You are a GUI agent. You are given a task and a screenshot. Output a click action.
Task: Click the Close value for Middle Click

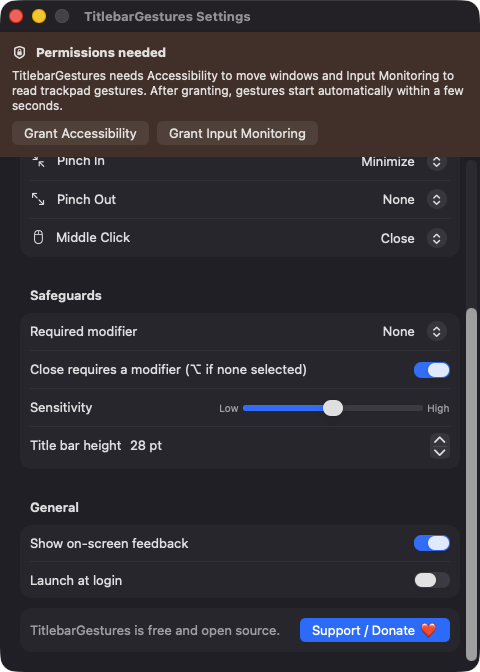click(397, 238)
